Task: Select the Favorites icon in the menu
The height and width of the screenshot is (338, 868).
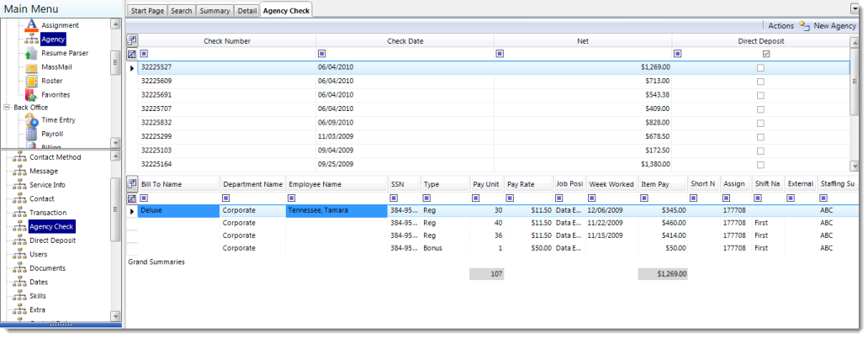Action: click(31, 95)
